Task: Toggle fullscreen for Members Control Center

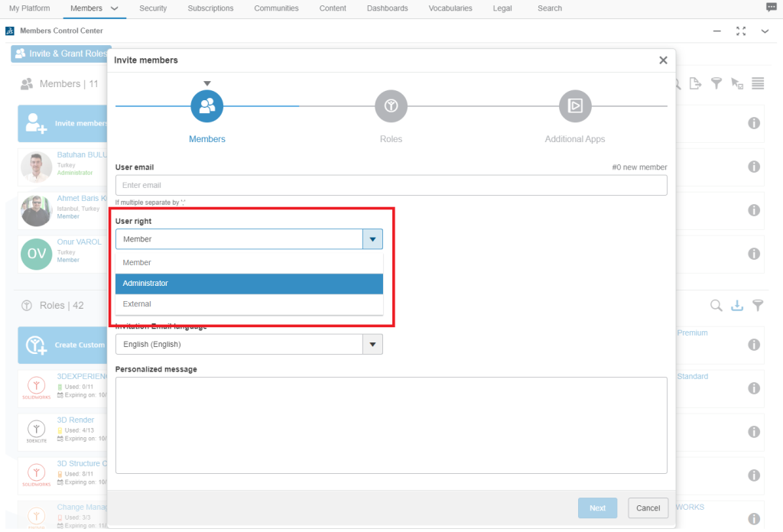Action: point(740,31)
